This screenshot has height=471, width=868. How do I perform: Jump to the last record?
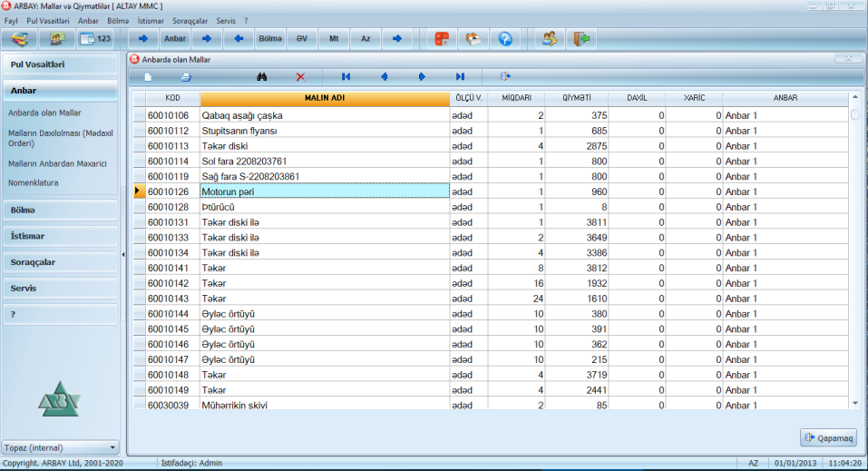pos(460,77)
